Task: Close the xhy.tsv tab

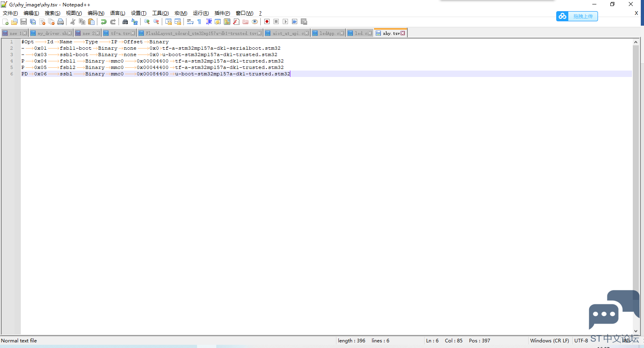Action: 403,33
